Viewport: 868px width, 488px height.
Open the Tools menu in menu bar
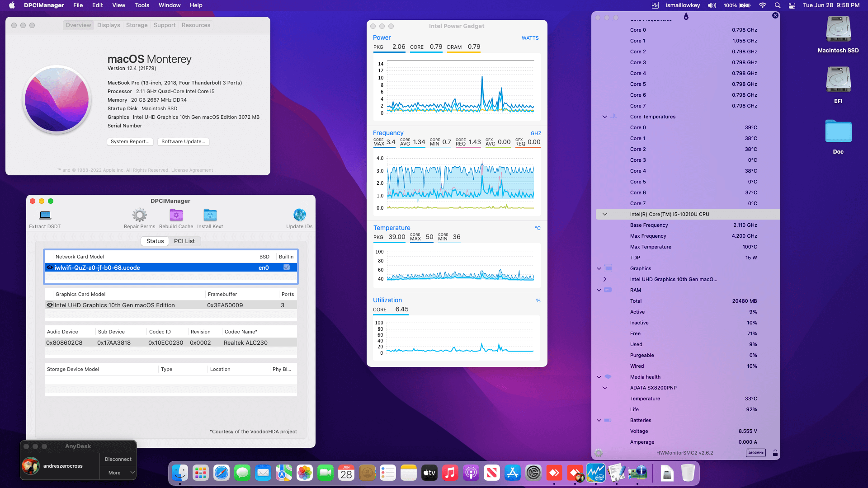click(142, 5)
